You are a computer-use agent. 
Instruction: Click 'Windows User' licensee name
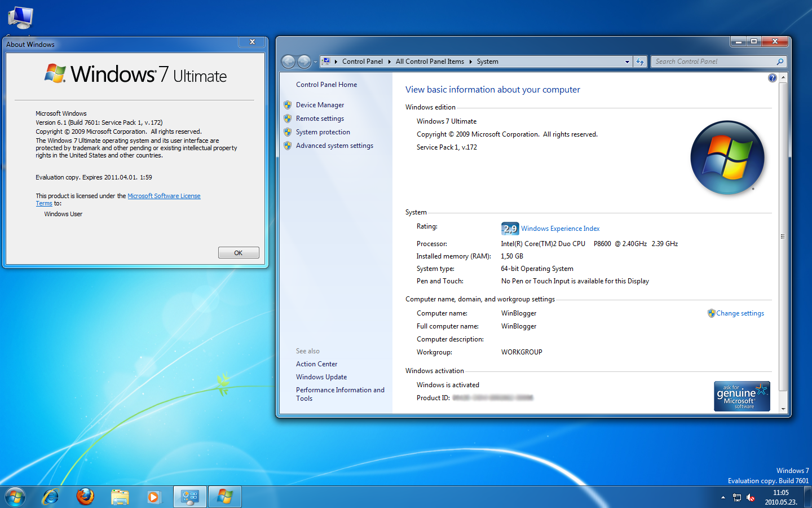coord(63,214)
